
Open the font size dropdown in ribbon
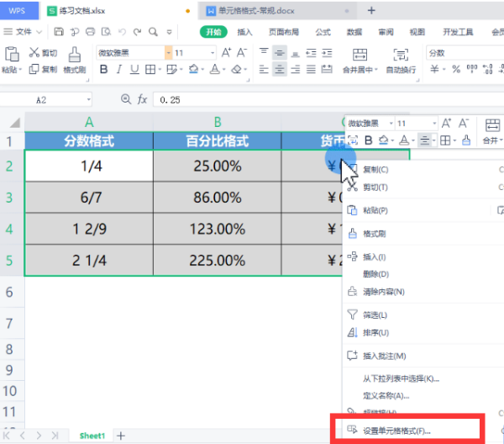point(213,53)
